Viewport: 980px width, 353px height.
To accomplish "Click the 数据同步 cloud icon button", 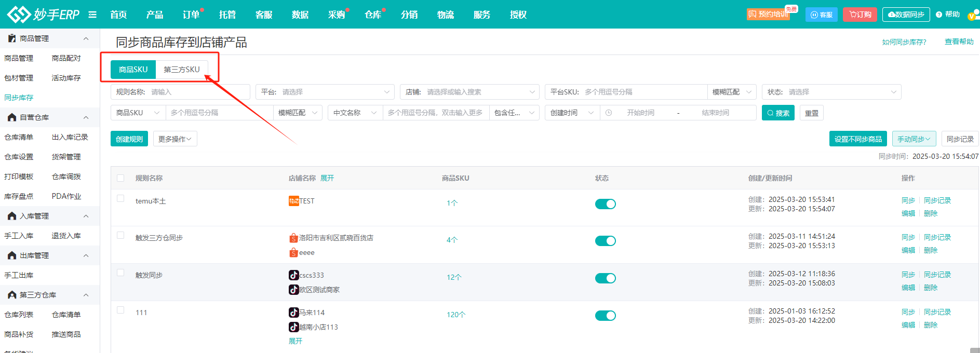I will pos(906,15).
